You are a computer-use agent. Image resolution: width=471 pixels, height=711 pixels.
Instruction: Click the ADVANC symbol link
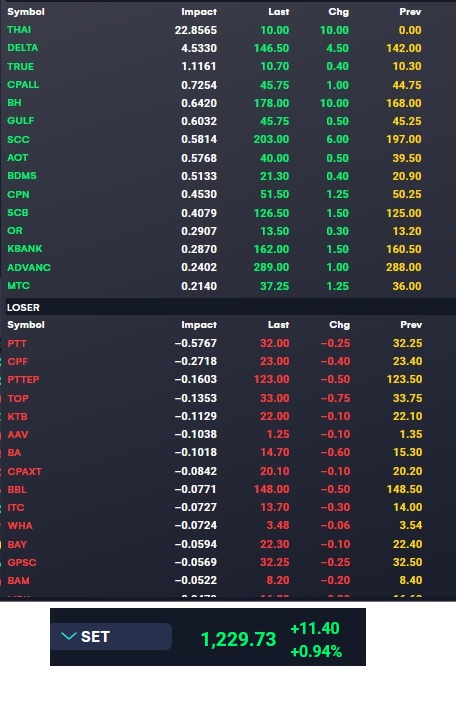point(29,268)
